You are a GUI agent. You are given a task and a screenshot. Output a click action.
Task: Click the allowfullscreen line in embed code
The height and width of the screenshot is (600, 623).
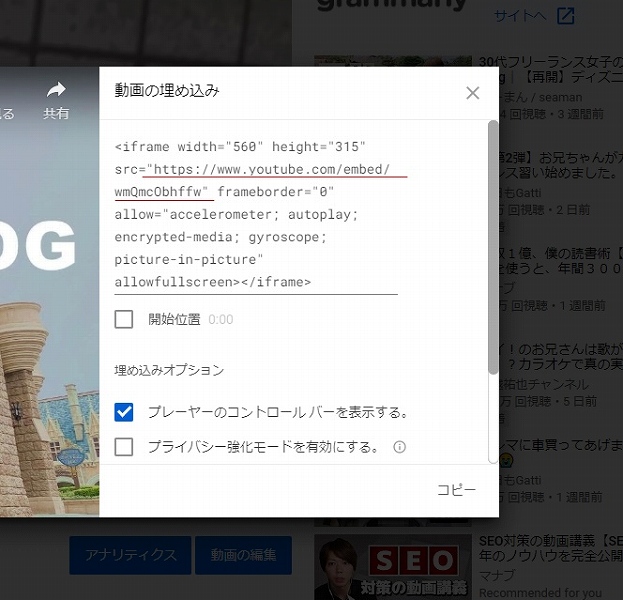point(213,282)
